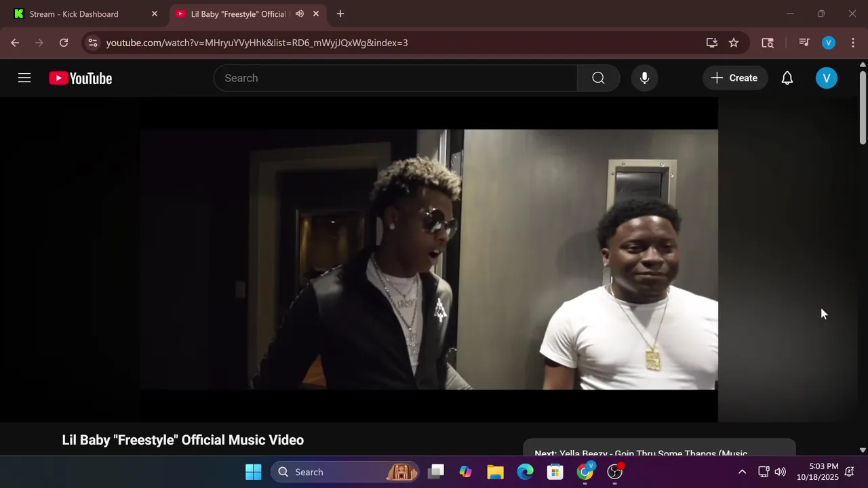The image size is (868, 488).
Task: Open the Create upload menu
Action: click(734, 78)
